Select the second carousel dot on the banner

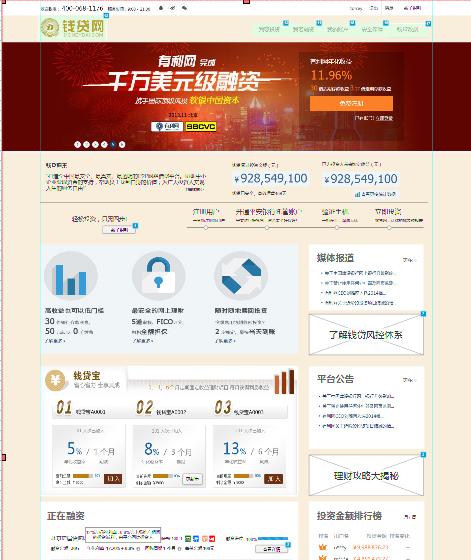86,144
